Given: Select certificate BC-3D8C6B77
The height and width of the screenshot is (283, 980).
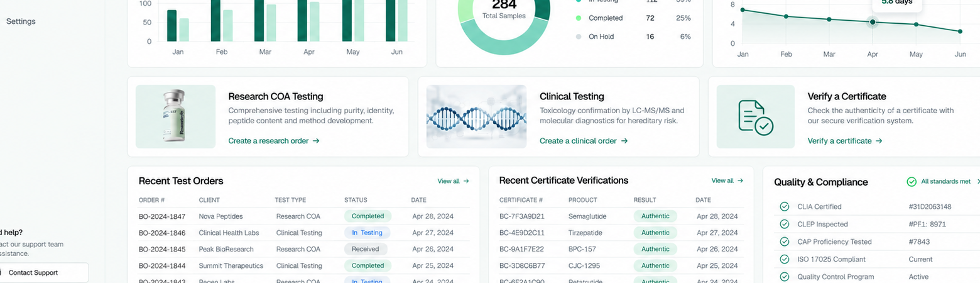Looking at the screenshot, I should (522, 265).
